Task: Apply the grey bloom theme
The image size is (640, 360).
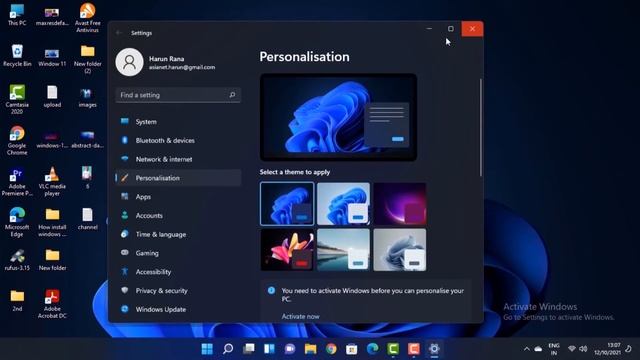Action: 400,250
